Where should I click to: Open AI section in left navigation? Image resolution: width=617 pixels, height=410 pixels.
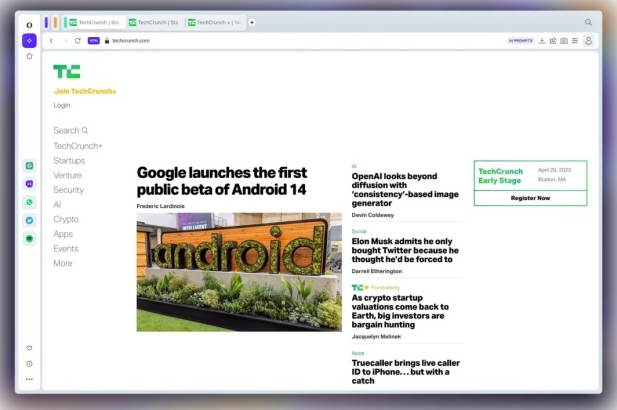(x=57, y=204)
